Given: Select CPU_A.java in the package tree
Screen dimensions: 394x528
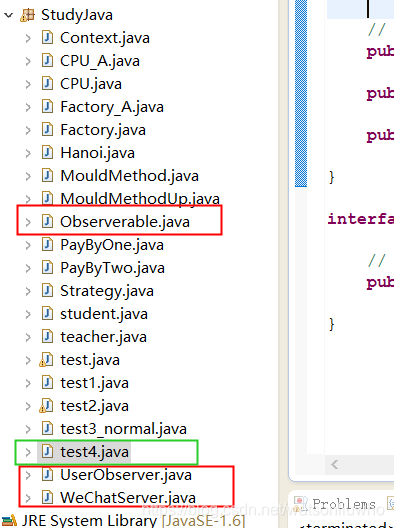Looking at the screenshot, I should pos(100,61).
